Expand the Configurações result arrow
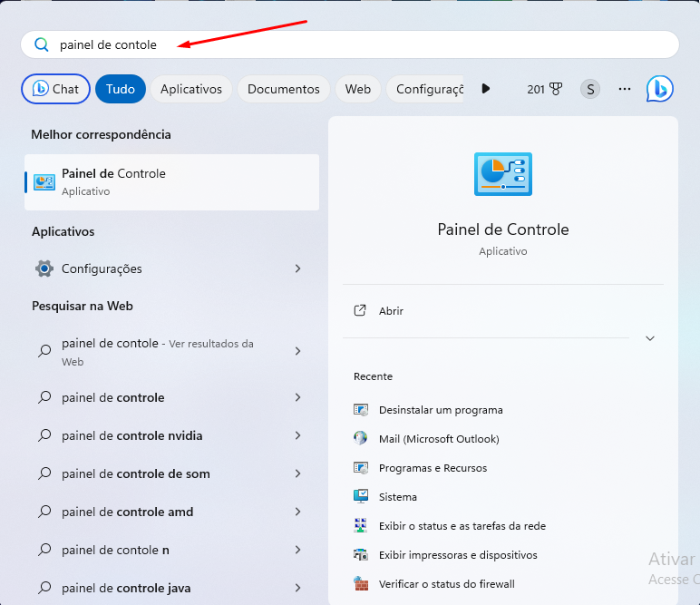Image resolution: width=700 pixels, height=605 pixels. 298,268
